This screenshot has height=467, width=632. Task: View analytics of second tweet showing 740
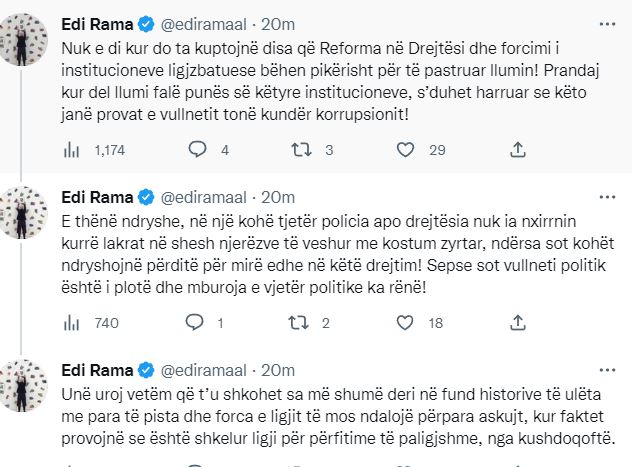pyautogui.click(x=71, y=323)
